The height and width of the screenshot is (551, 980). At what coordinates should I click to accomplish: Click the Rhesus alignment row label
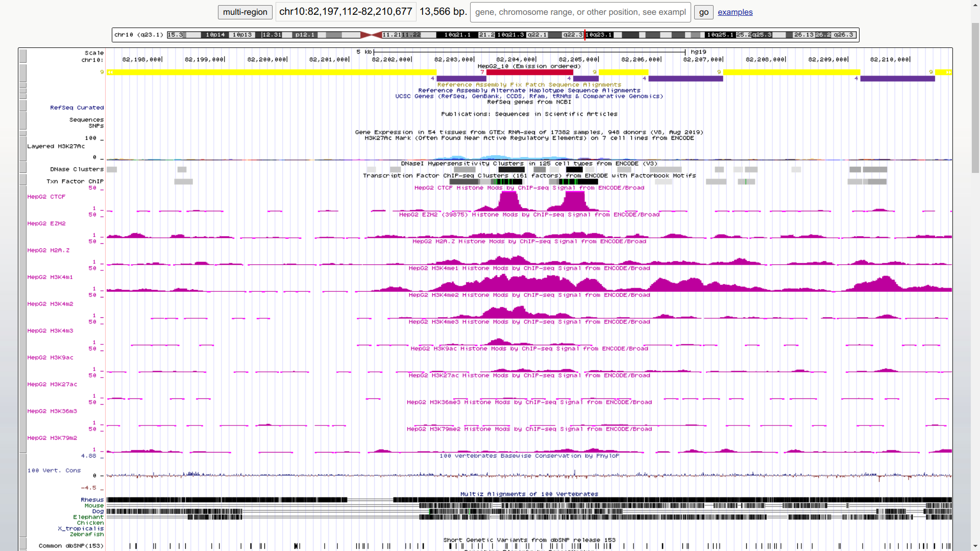point(92,500)
